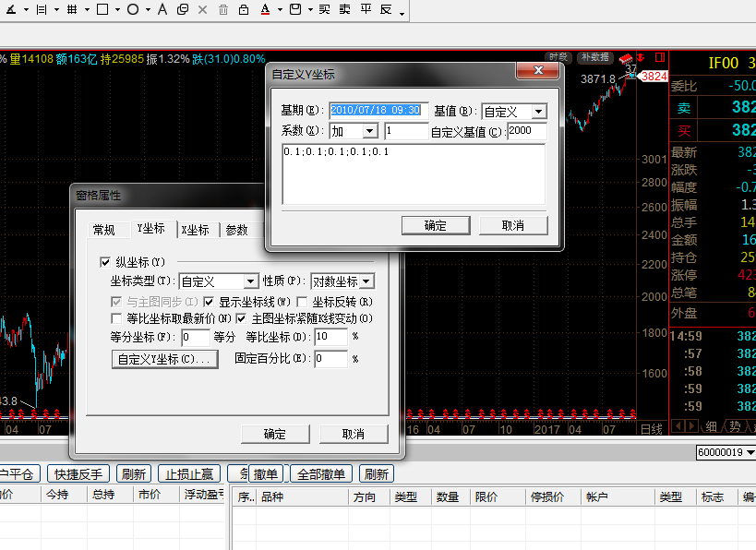Click the trash delete drawings icon

point(223,9)
